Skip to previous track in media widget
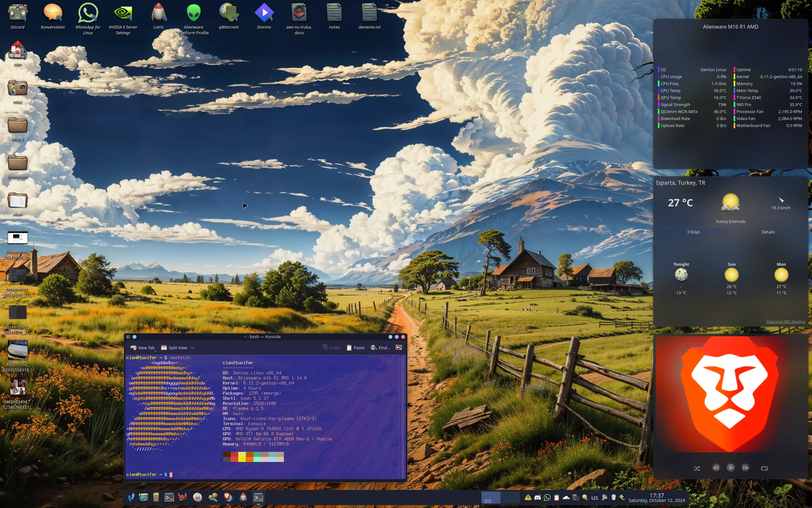This screenshot has height=508, width=812. [x=716, y=468]
